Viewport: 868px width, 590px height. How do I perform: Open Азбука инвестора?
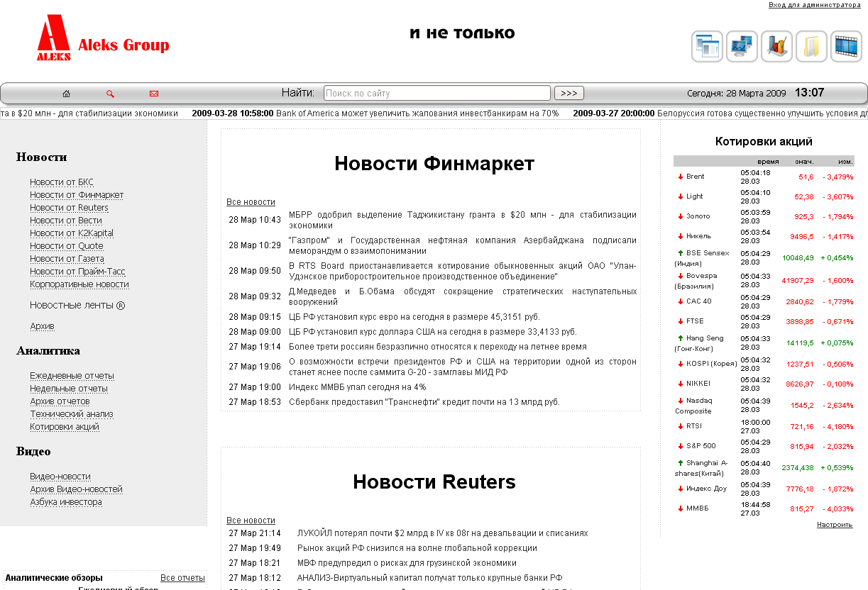[x=66, y=502]
